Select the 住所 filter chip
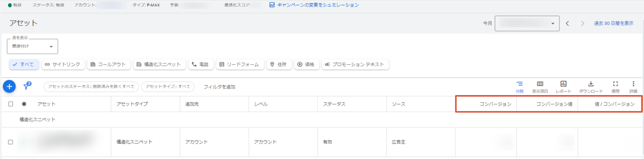The height and width of the screenshot is (159, 644). tap(279, 64)
